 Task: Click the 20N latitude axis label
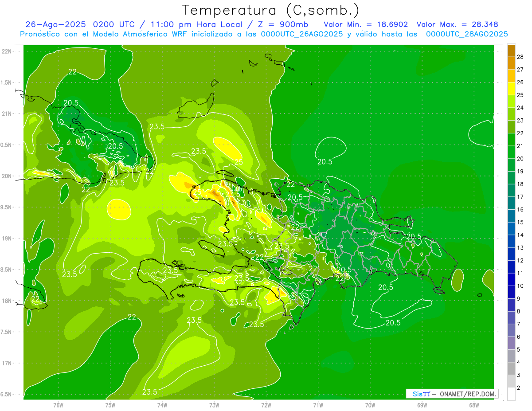(7, 176)
